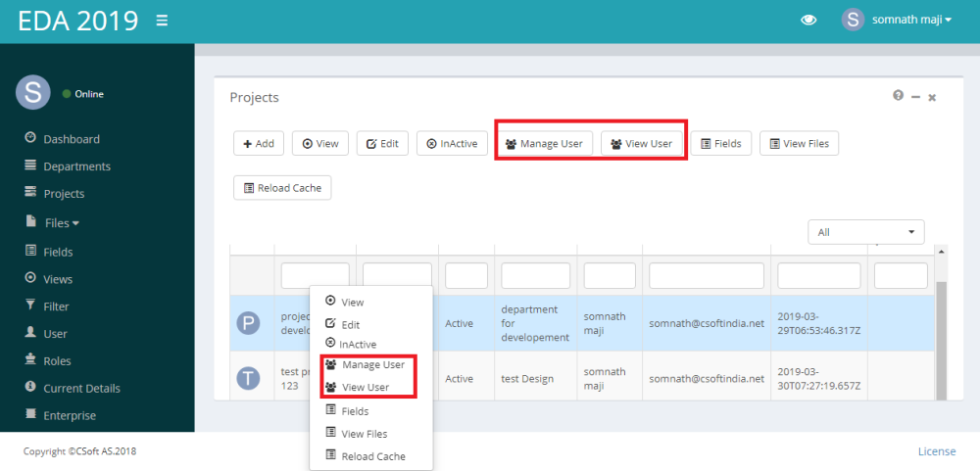The image size is (980, 471).
Task: Click the date 2019-03-30T07:27:19.657Z cell
Action: click(x=818, y=378)
